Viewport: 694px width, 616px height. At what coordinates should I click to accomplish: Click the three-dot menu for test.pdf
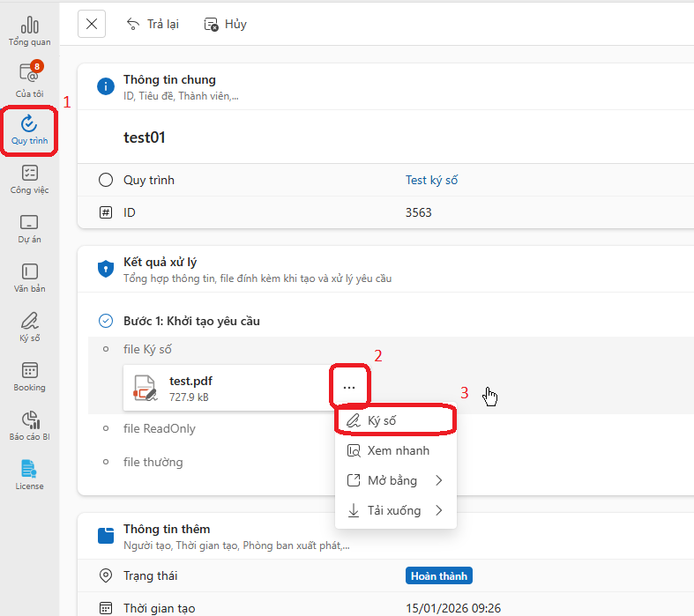(x=349, y=388)
